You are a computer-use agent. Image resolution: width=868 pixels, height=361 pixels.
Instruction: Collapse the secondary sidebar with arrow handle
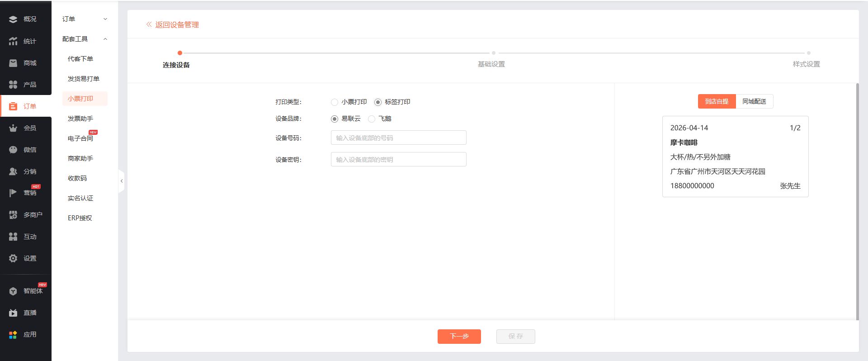(x=121, y=181)
